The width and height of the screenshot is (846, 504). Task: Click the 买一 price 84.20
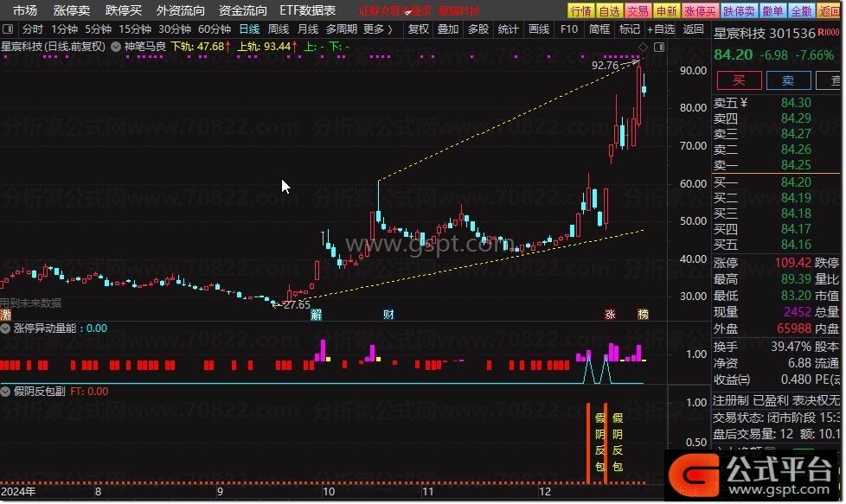pyautogui.click(x=796, y=182)
